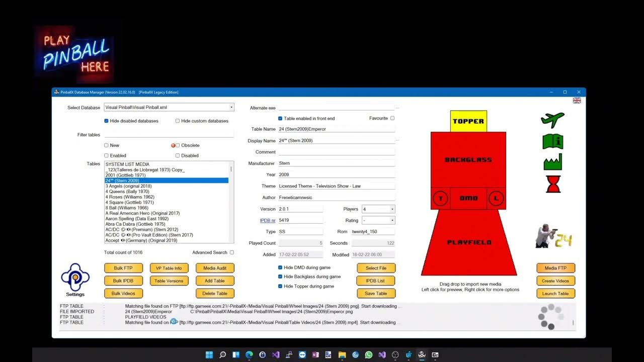Click the Display Name ellipsis button

click(397, 140)
